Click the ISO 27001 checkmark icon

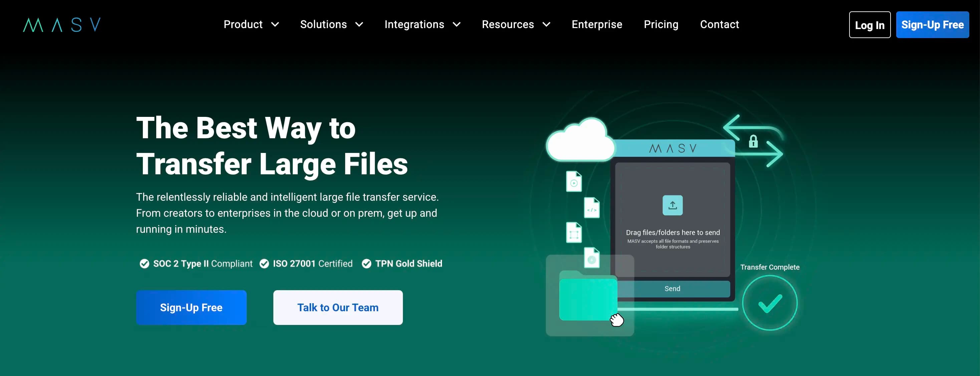pos(264,264)
